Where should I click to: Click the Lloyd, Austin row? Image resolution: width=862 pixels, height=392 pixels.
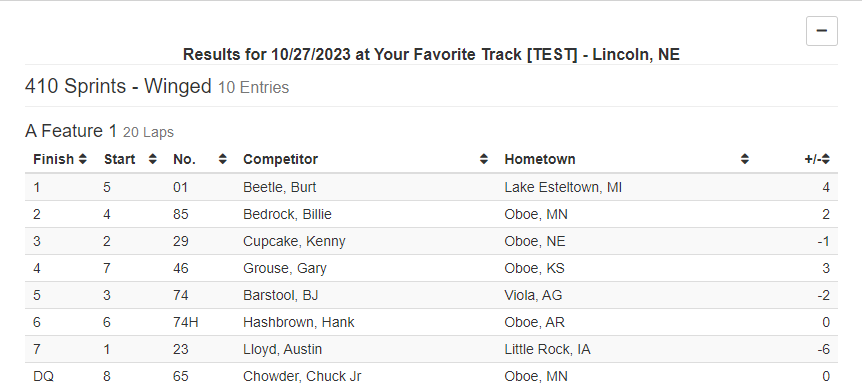[431, 349]
